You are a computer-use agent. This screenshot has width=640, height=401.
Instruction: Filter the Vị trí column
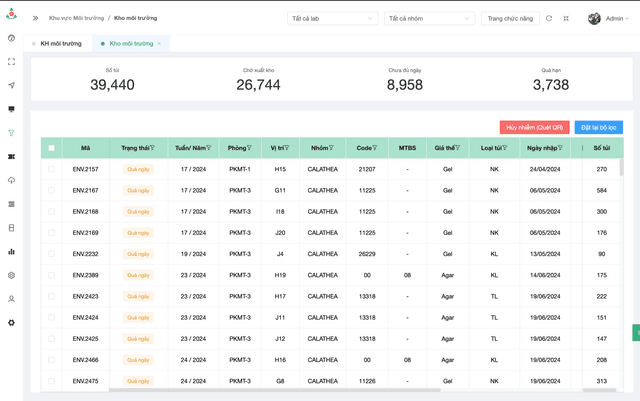287,148
